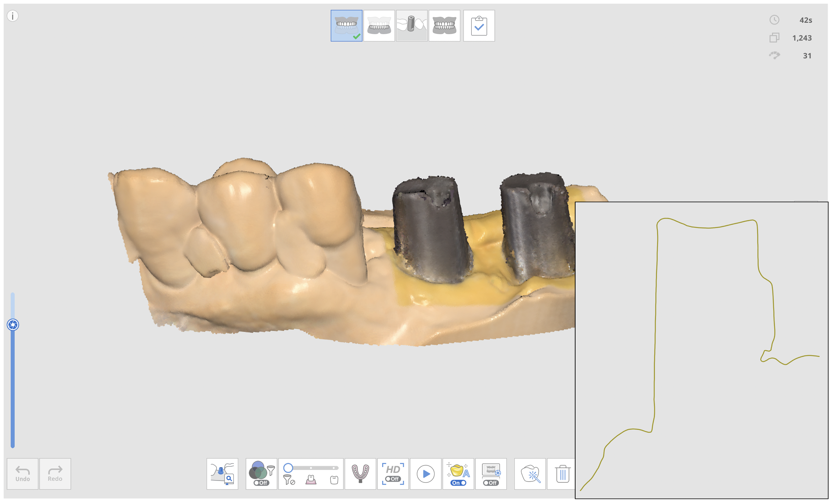Click the trash delete scan data icon
834x504 pixels.
pyautogui.click(x=562, y=474)
